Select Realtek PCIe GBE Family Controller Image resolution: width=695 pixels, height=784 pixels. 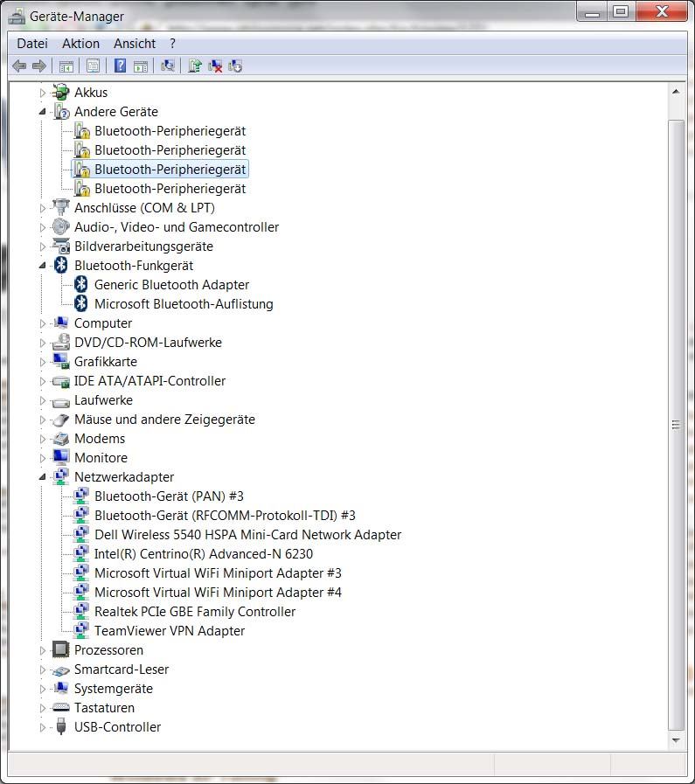pos(195,612)
